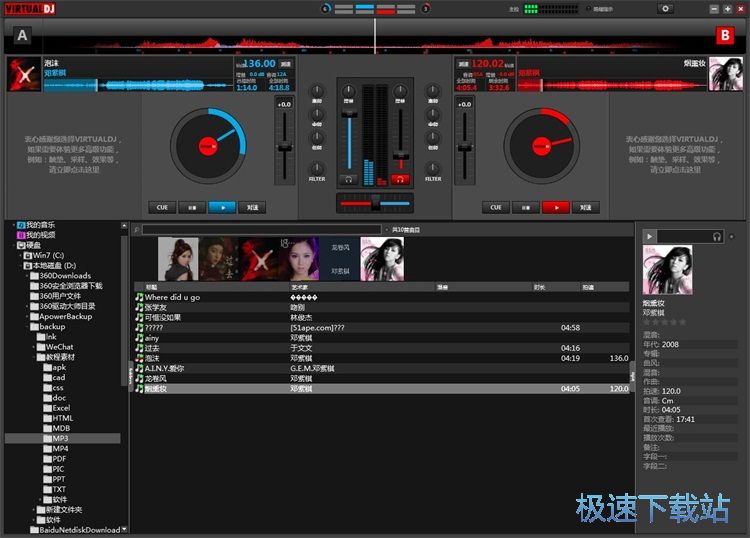Click the song search field
Image resolution: width=750 pixels, height=538 pixels.
(x=262, y=230)
